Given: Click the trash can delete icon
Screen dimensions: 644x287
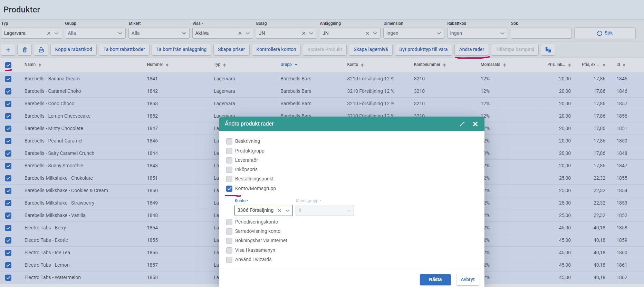Looking at the screenshot, I should tap(25, 50).
